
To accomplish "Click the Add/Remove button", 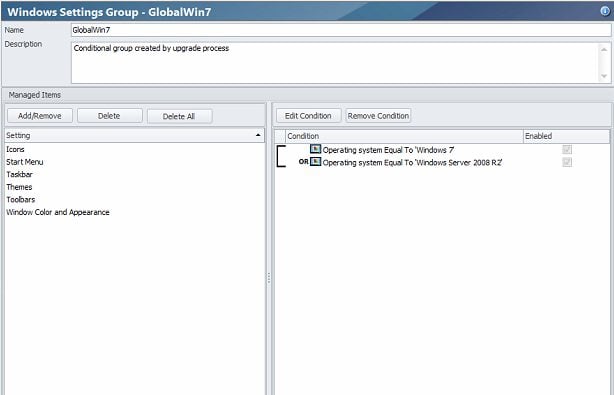I will [x=40, y=116].
